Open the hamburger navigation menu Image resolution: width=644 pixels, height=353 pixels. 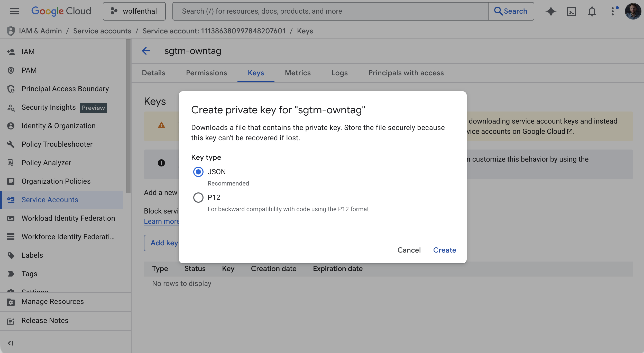(14, 11)
